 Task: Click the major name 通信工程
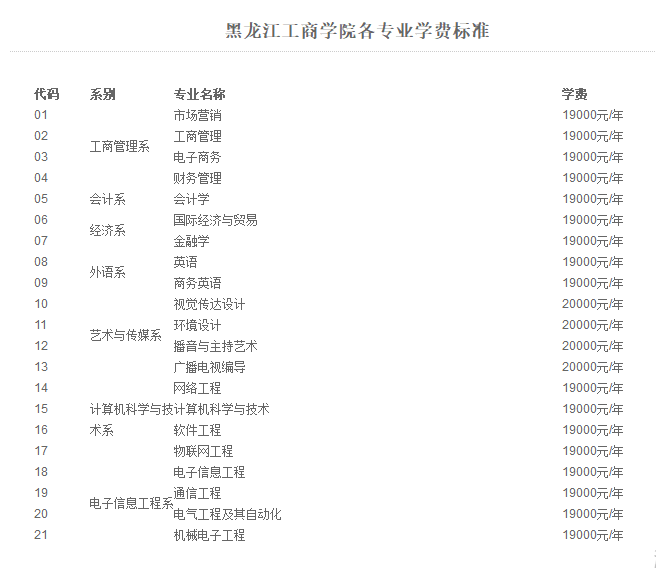tap(197, 493)
